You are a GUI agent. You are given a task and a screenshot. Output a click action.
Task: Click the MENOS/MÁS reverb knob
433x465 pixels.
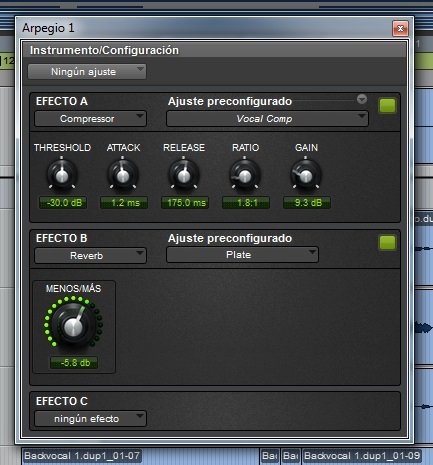(x=73, y=325)
